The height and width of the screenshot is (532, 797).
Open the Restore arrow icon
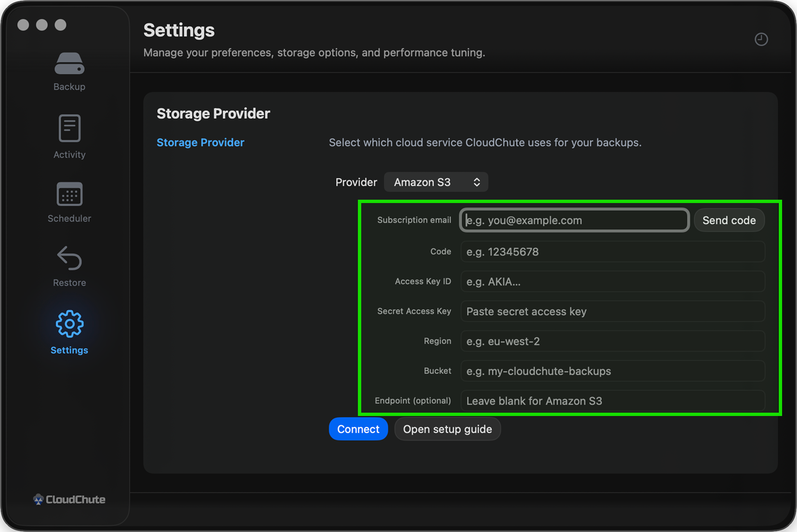click(x=69, y=258)
